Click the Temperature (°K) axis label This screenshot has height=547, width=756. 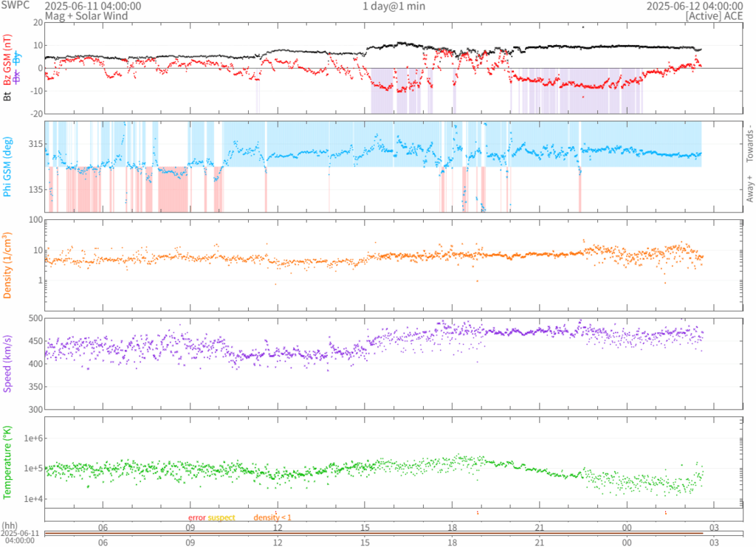(x=7, y=461)
